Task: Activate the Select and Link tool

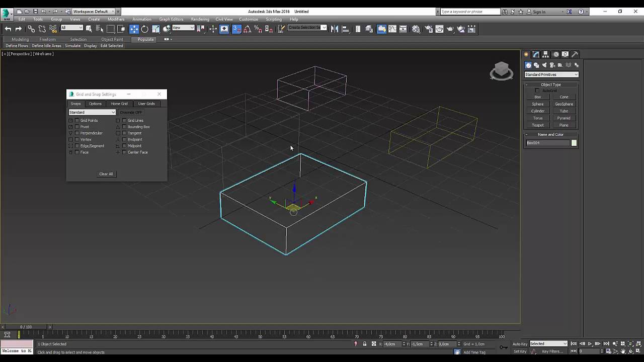Action: [31, 29]
